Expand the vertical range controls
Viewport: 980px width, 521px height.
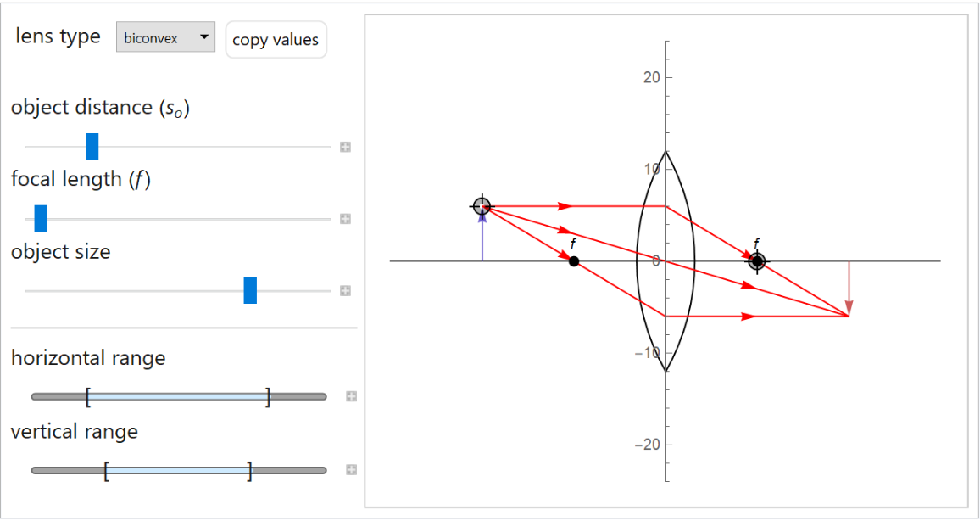tap(351, 470)
